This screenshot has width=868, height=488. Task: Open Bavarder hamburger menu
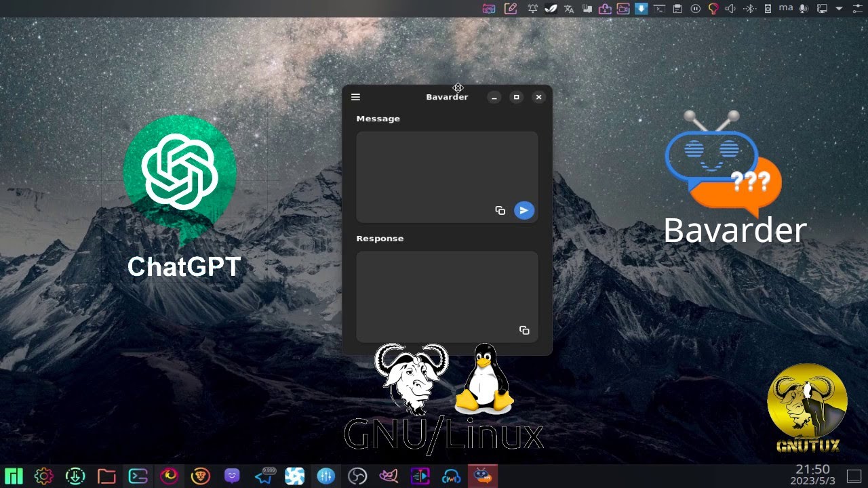pos(355,97)
